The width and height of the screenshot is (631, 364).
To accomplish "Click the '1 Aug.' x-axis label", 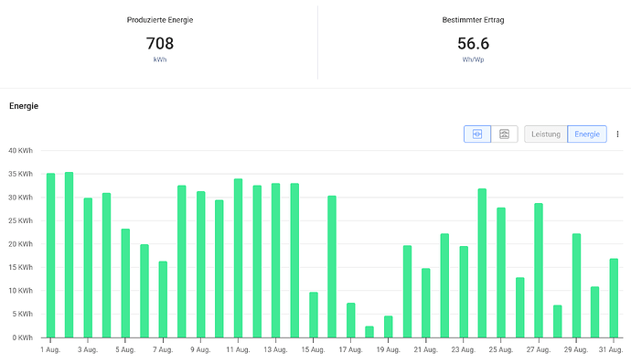I will click(50, 349).
